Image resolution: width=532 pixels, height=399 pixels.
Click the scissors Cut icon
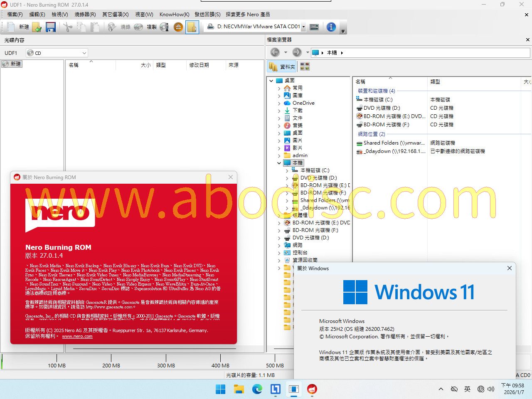coord(68,27)
